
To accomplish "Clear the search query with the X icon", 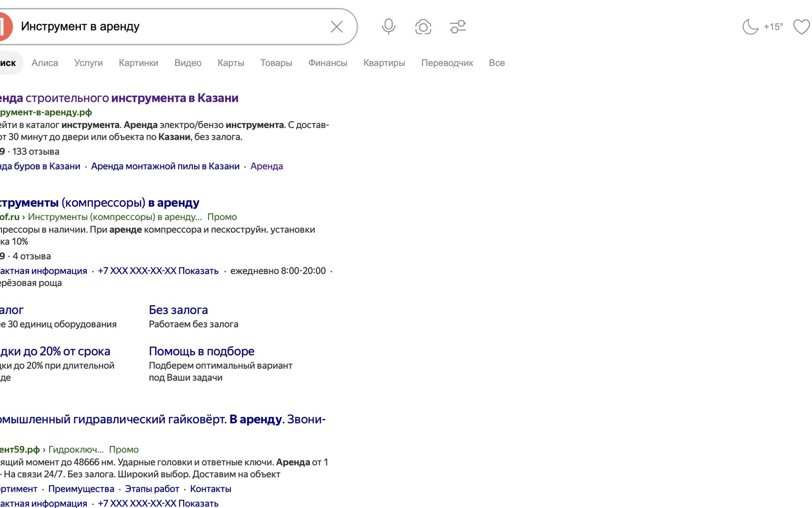I will click(336, 27).
